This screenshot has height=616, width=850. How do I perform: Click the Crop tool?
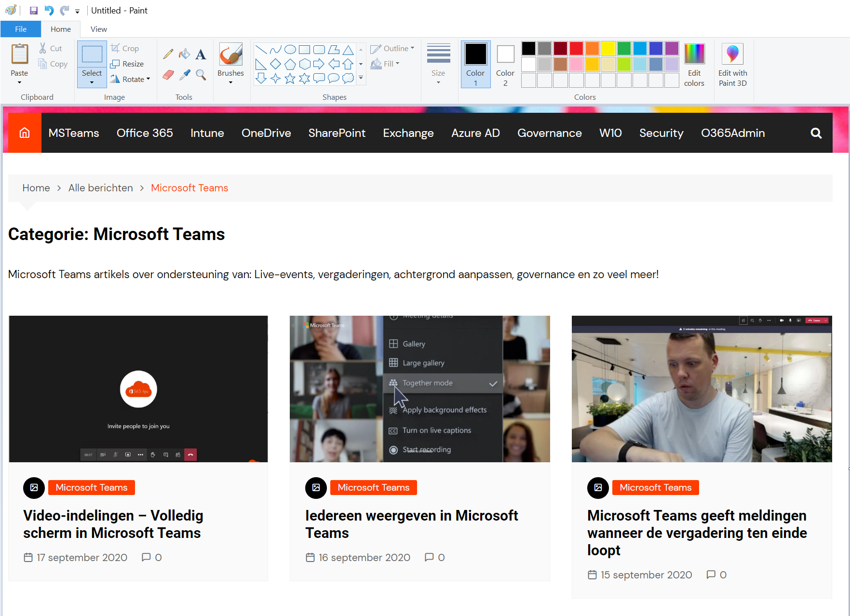(125, 48)
